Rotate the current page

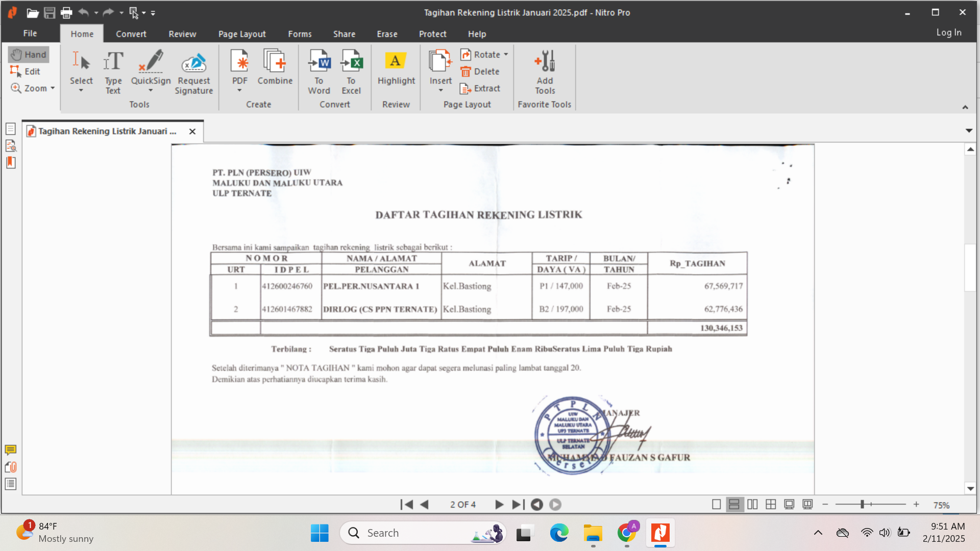click(480, 55)
